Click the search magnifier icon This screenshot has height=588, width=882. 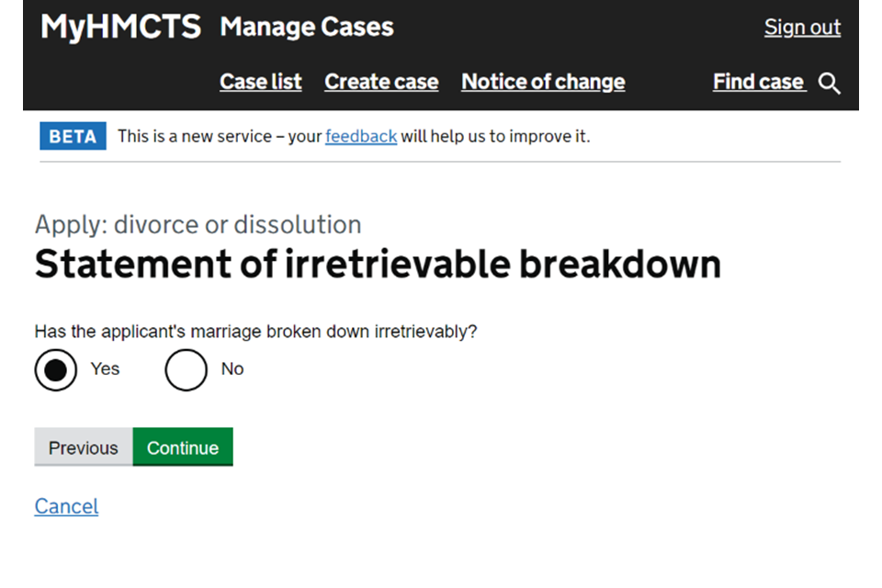pyautogui.click(x=830, y=84)
